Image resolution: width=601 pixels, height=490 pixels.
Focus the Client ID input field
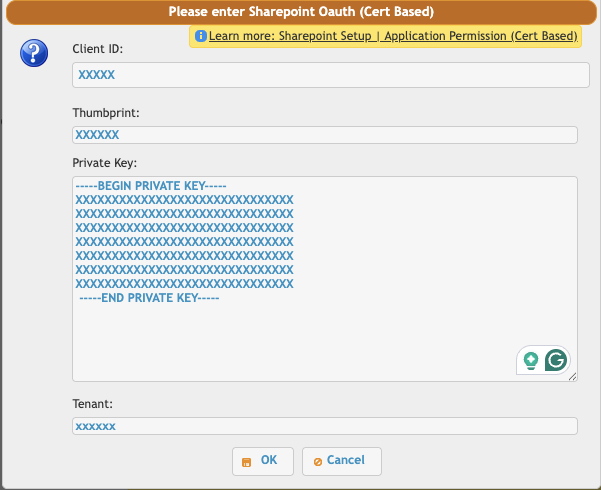pyautogui.click(x=330, y=75)
